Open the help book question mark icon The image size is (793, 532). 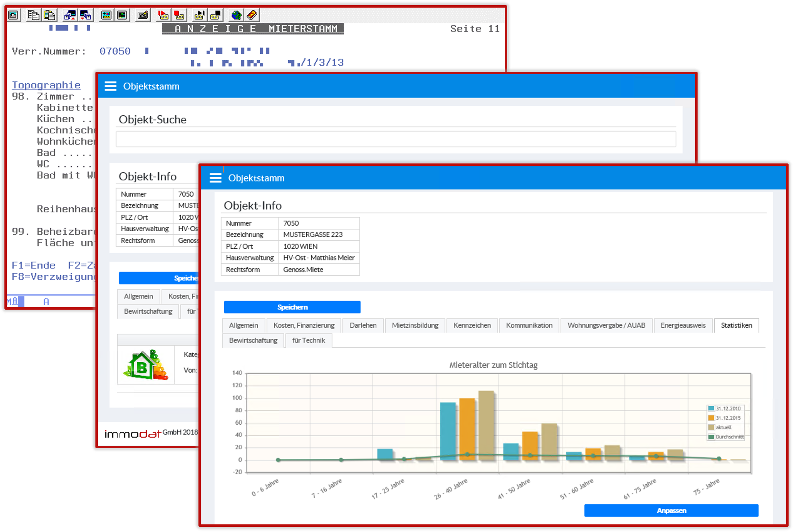(252, 15)
